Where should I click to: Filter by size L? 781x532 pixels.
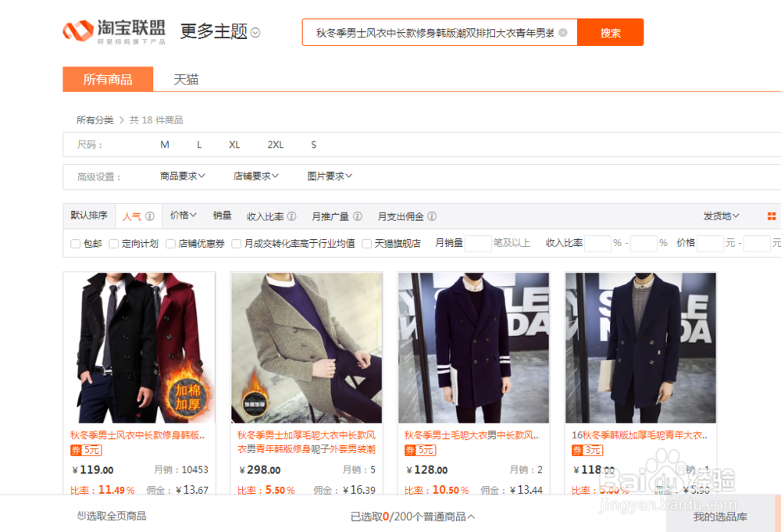pyautogui.click(x=199, y=145)
